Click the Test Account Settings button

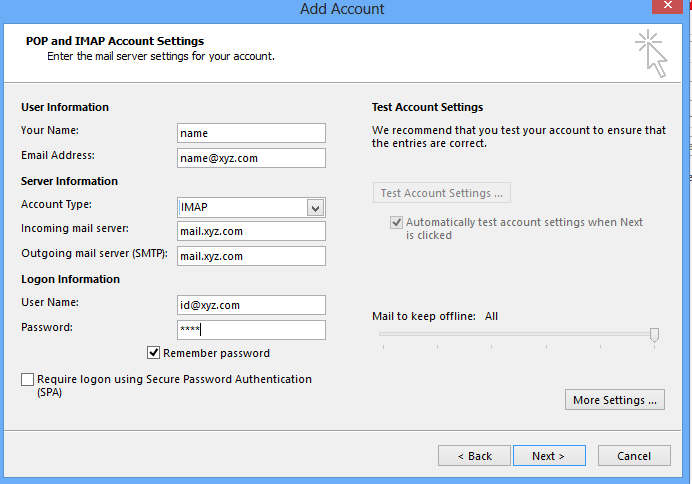point(442,193)
